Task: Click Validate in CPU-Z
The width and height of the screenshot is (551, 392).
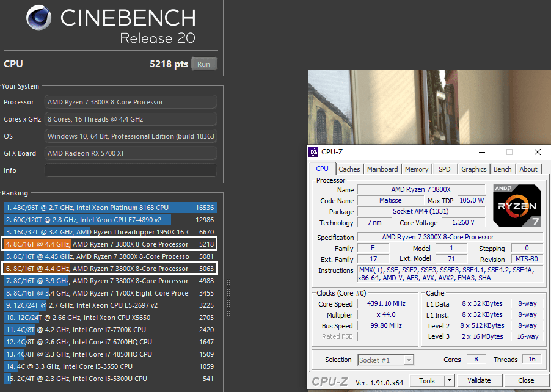Action: 479,381
